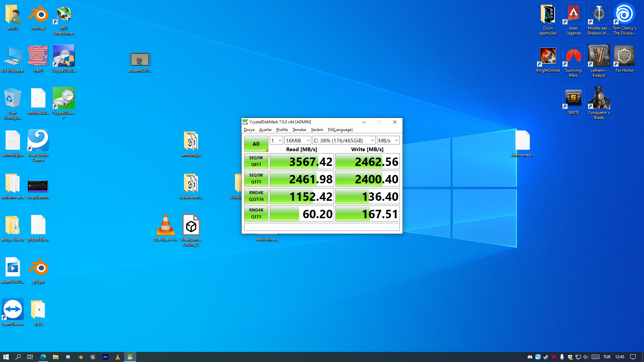Open Unreal Engine from the taskbar

click(93, 357)
